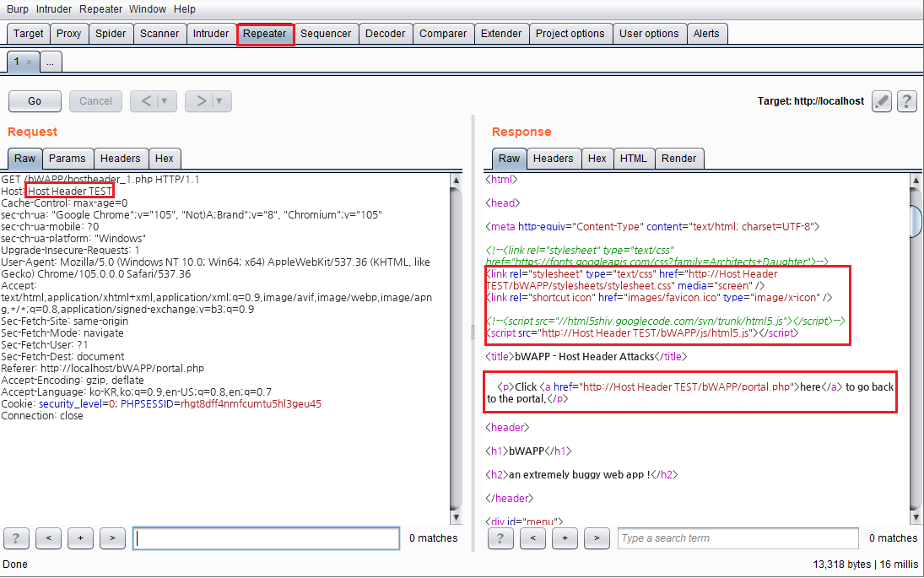
Task: Select the Response Render tab
Action: [x=678, y=159]
